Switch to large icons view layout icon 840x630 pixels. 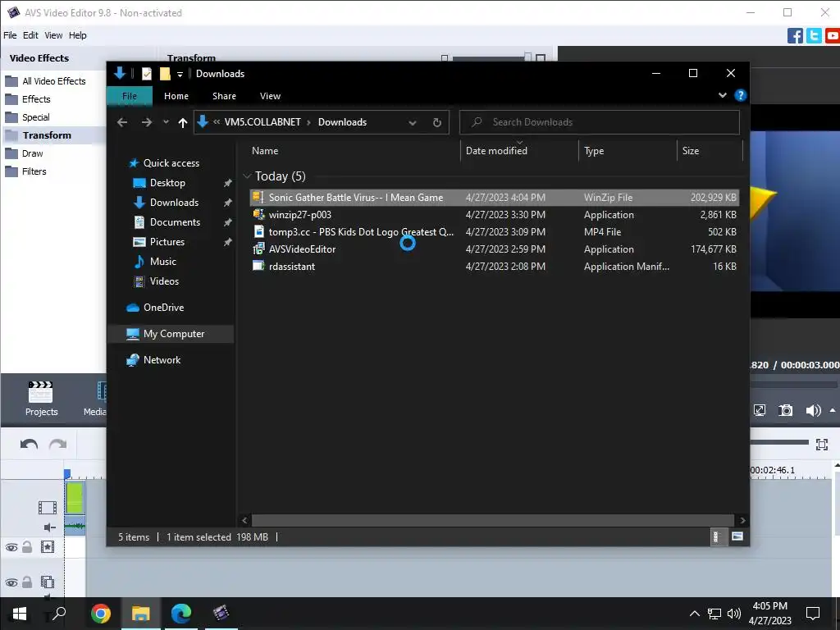pyautogui.click(x=737, y=536)
